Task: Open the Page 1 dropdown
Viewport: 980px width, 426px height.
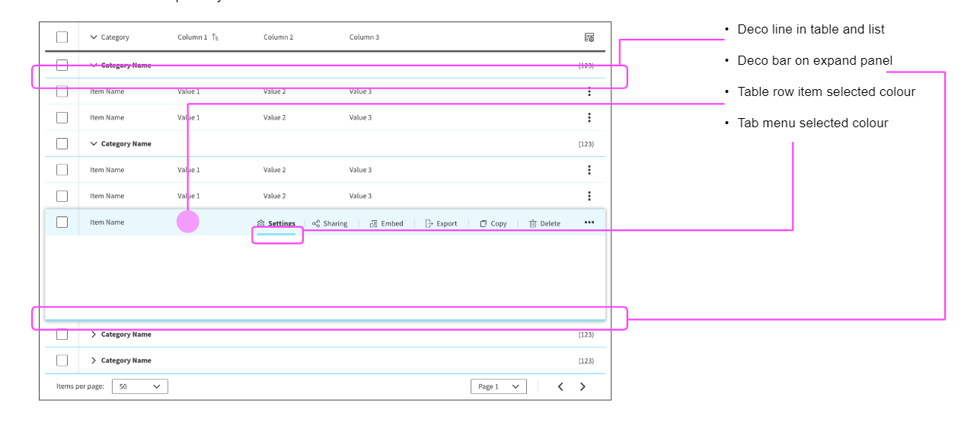Action: tap(498, 386)
